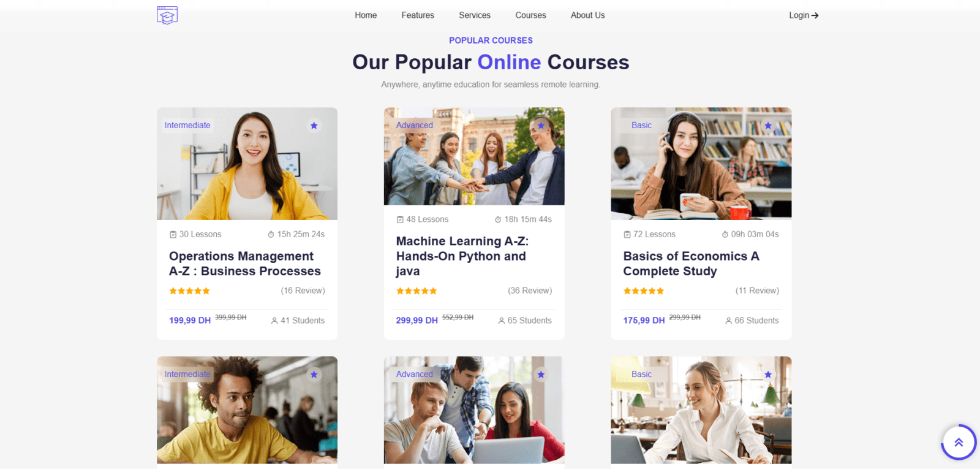Open Operations Management A-Z course title

click(x=245, y=264)
